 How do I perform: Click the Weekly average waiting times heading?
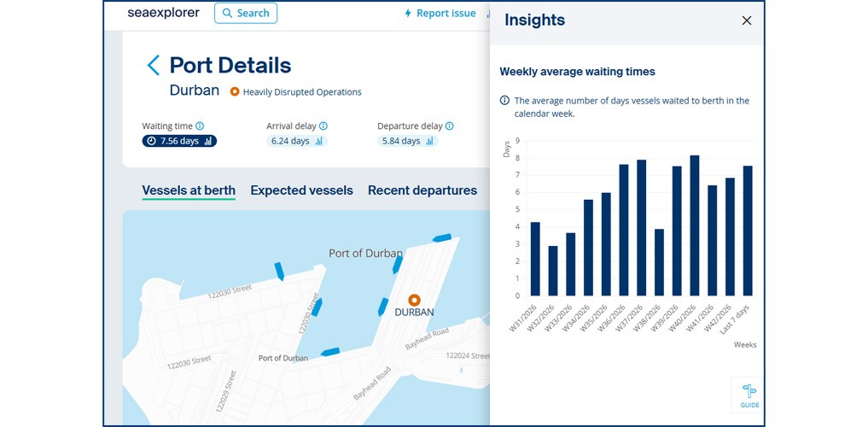coord(577,72)
